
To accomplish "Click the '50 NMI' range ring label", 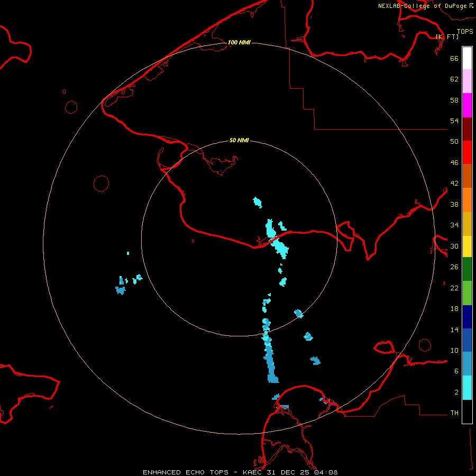I will [x=239, y=140].
